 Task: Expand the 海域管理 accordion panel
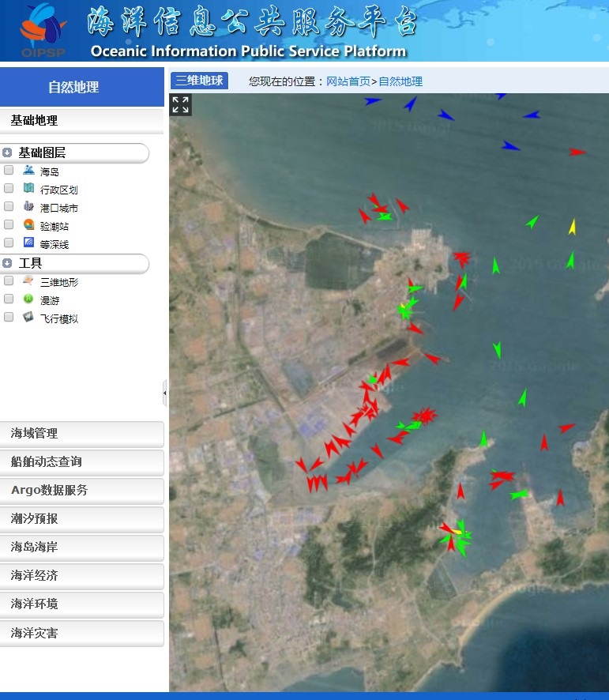pyautogui.click(x=81, y=434)
